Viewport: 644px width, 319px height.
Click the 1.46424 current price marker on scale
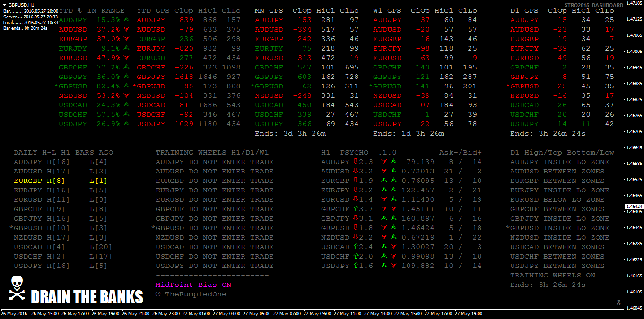[634, 207]
